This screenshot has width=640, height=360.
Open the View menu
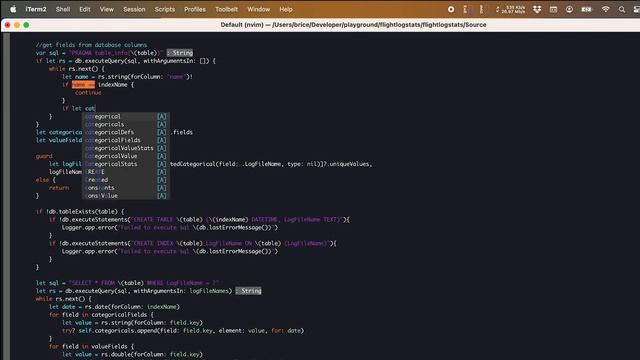107,9
